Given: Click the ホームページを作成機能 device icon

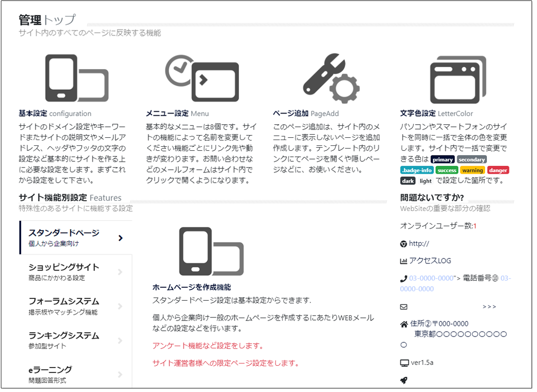Looking at the screenshot, I should [211, 251].
